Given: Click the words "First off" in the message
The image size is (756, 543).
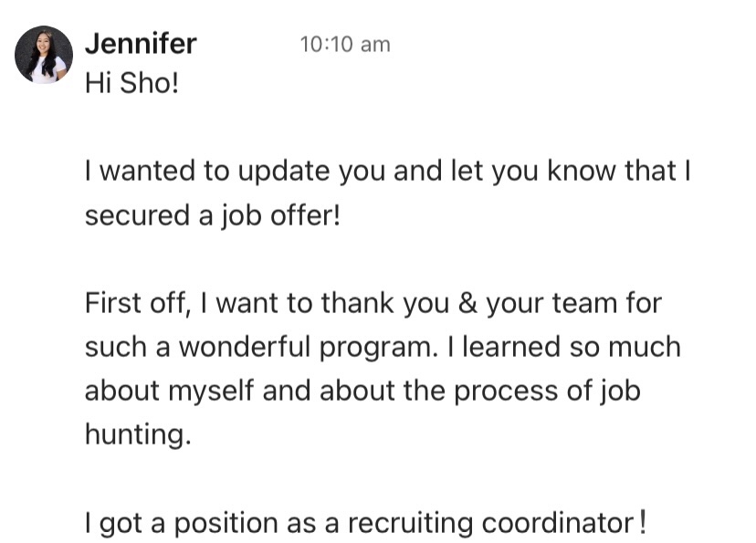Looking at the screenshot, I should point(137,303).
